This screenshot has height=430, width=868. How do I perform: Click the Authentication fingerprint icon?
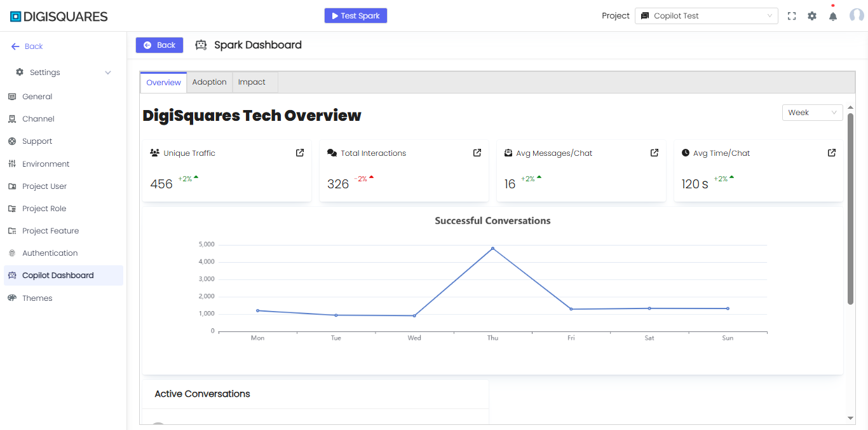tap(12, 253)
